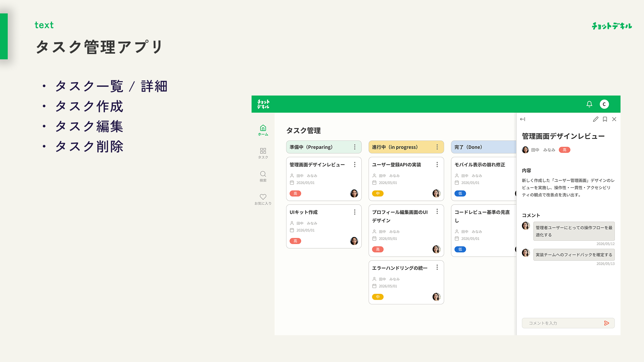Screen dimensions: 644x362
Task: Click the notification bell icon
Action: 589,104
